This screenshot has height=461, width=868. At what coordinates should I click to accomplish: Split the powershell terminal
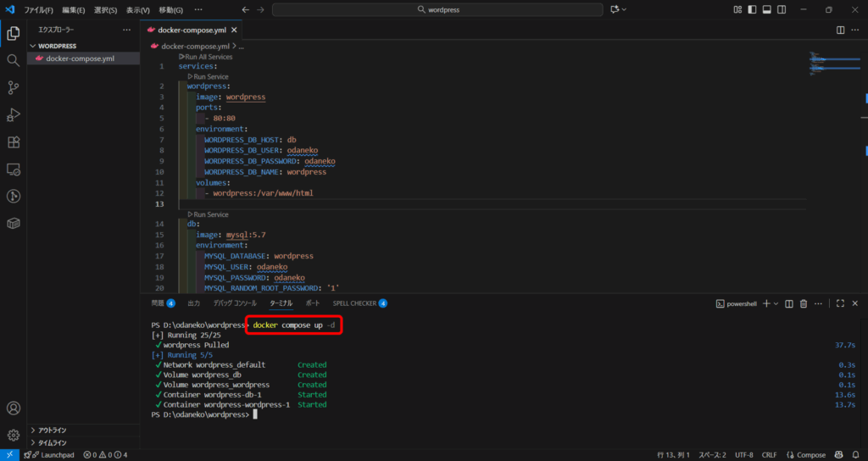click(789, 303)
